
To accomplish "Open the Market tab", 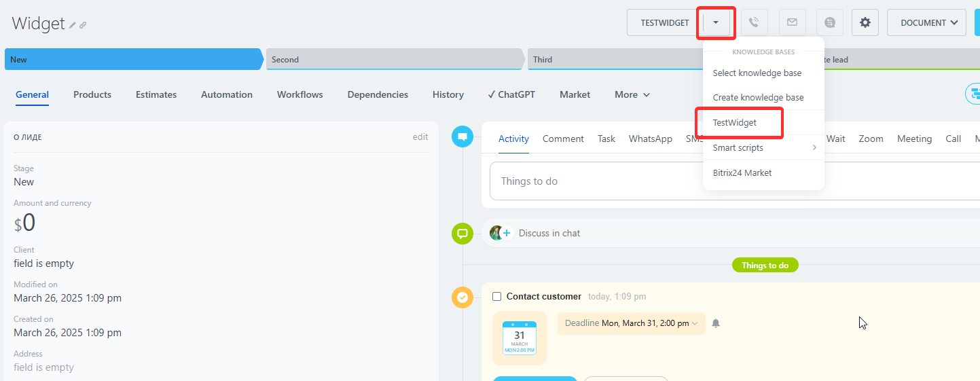I will pyautogui.click(x=575, y=94).
